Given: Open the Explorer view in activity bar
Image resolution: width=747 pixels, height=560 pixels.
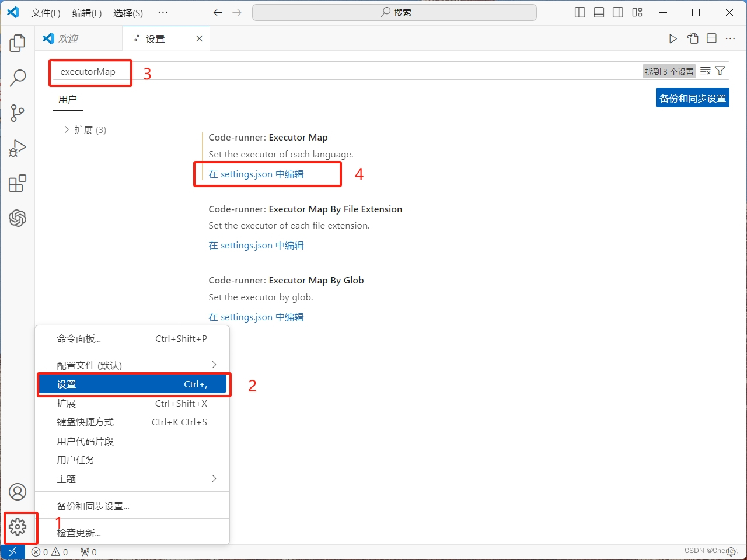Looking at the screenshot, I should (x=18, y=43).
